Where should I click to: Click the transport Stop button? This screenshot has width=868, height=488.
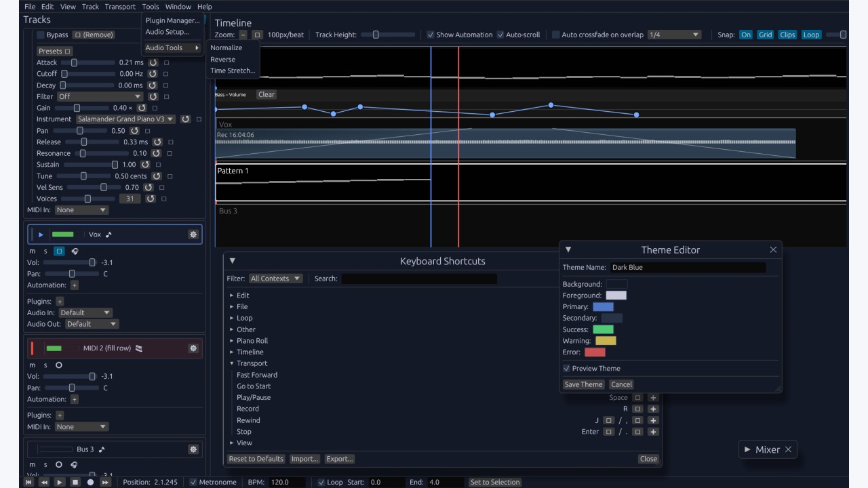75,482
